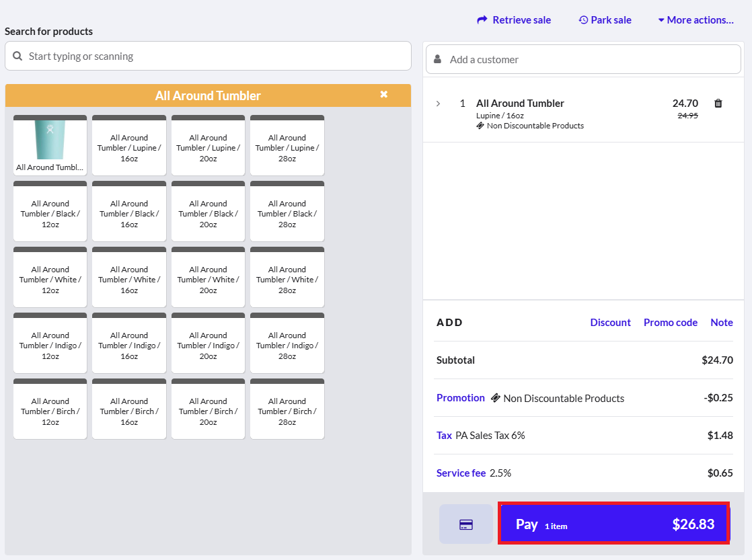Select Tumbler / Lupine / 16oz tile
This screenshot has width=752, height=560.
(129, 145)
